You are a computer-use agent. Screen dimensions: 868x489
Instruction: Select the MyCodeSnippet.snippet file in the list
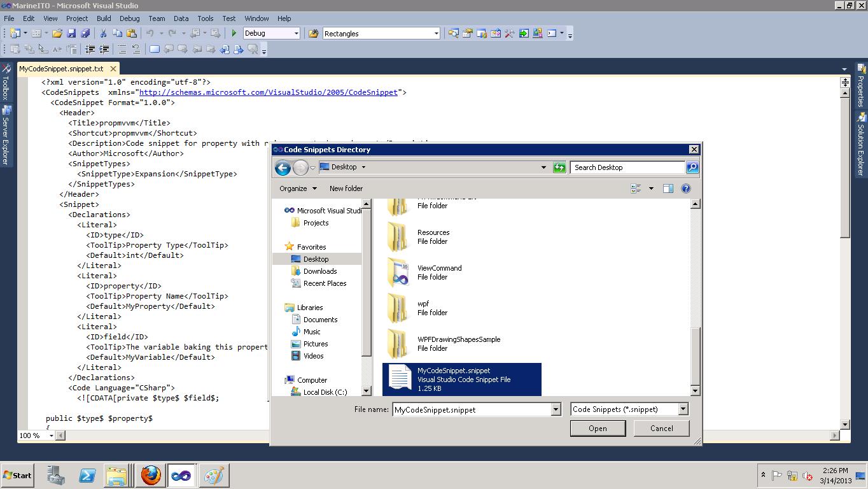pos(462,379)
